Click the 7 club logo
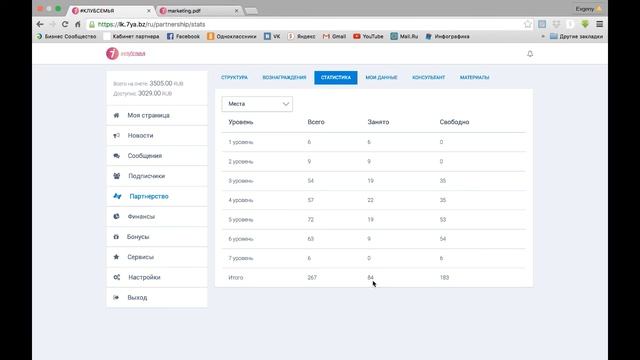This screenshot has width=640, height=360. click(x=125, y=53)
